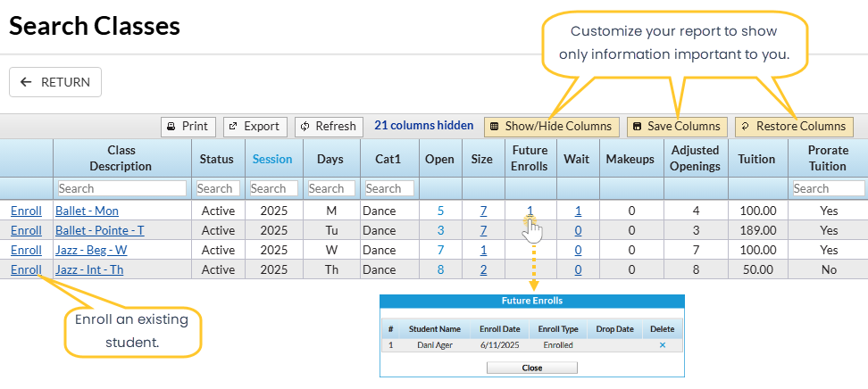The image size is (868, 389).
Task: Open the Jazz - Beg - W class
Action: click(91, 250)
